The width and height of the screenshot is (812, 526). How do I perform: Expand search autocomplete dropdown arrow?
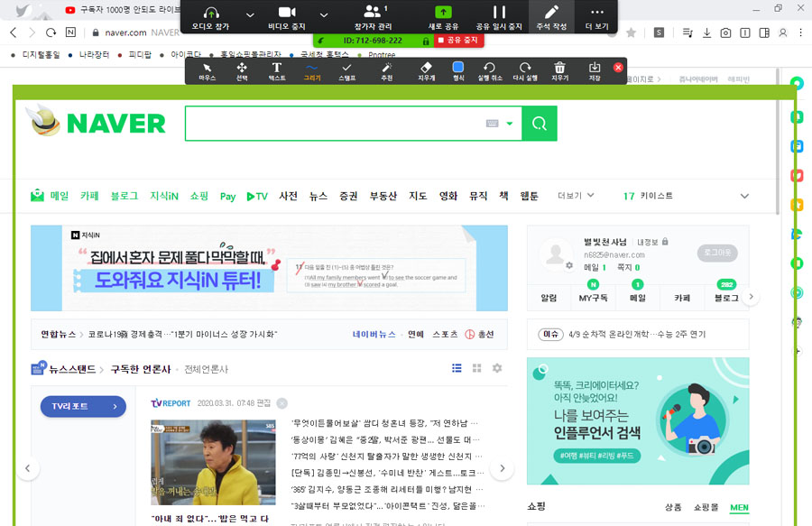tap(510, 124)
